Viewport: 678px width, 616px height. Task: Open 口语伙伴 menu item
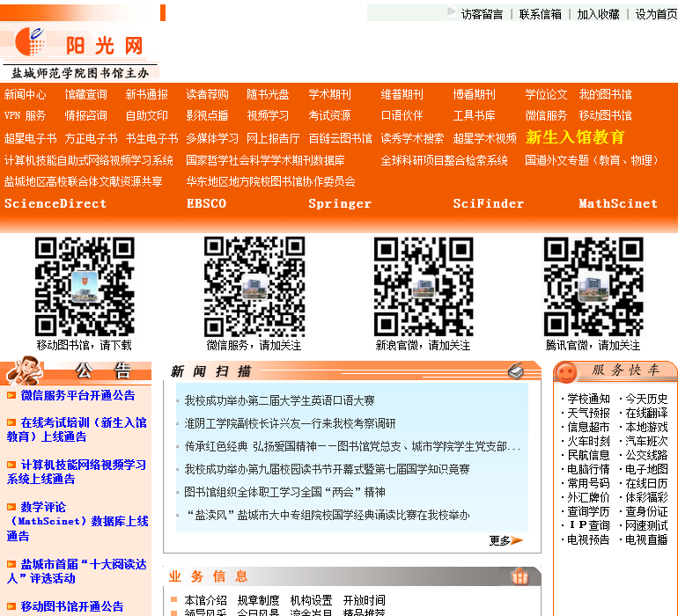click(x=402, y=115)
